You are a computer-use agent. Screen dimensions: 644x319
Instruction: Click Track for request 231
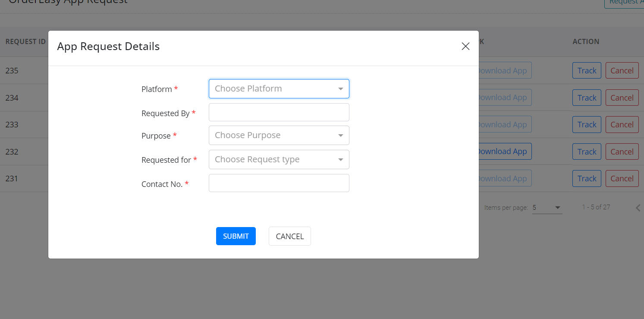587,178
